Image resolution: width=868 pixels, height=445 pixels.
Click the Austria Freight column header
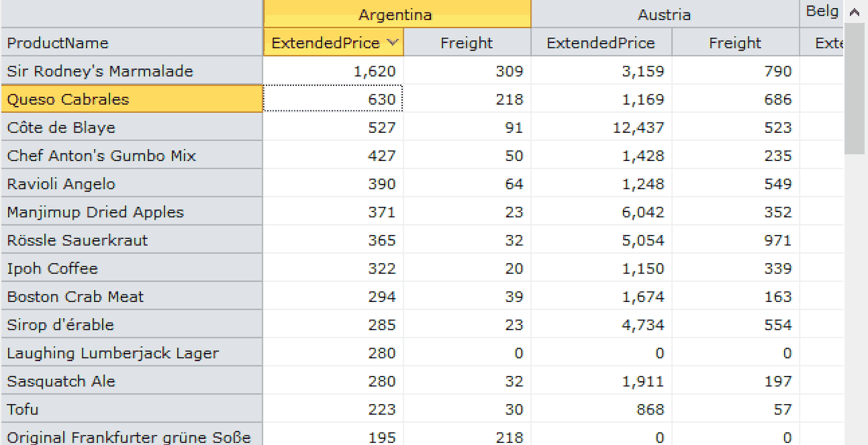point(736,42)
